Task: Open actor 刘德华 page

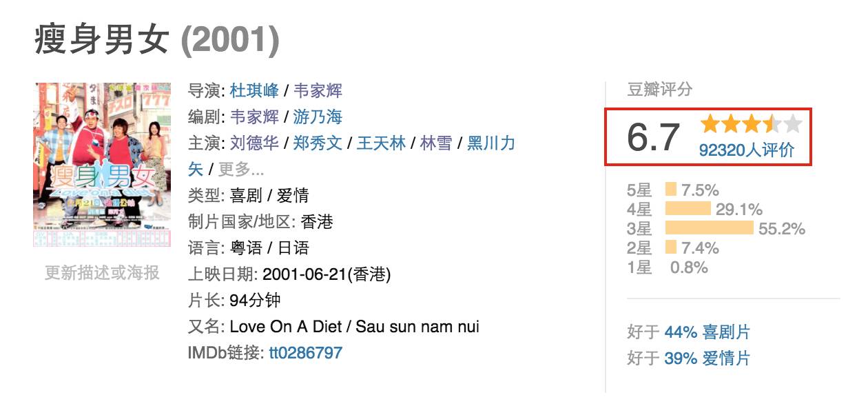Action: click(254, 143)
